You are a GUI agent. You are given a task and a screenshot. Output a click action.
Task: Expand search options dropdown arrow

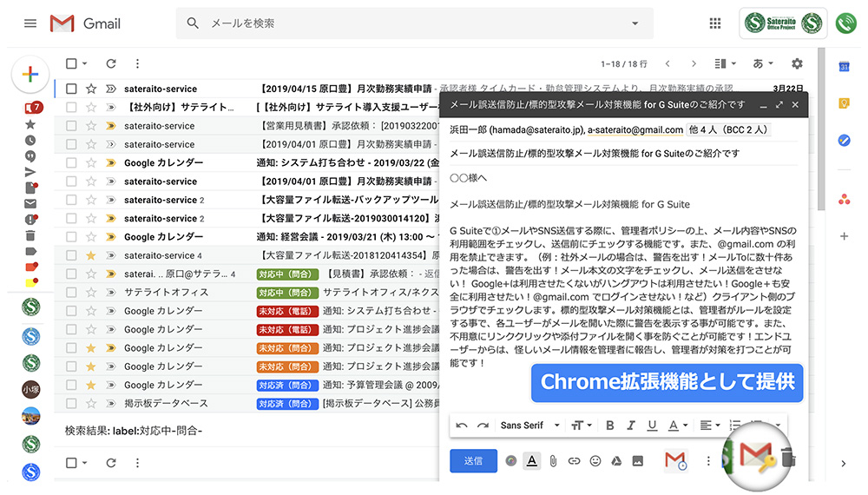(x=635, y=23)
